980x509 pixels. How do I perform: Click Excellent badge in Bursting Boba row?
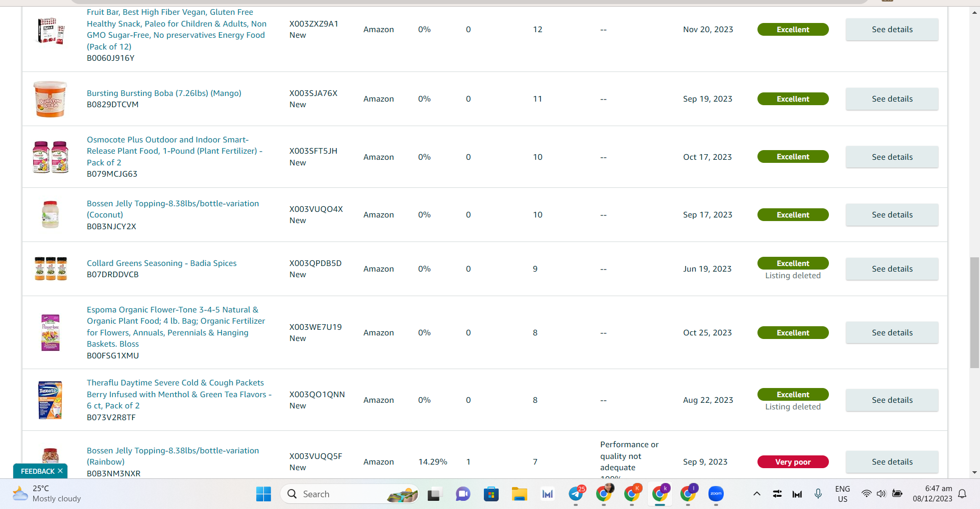coord(793,99)
